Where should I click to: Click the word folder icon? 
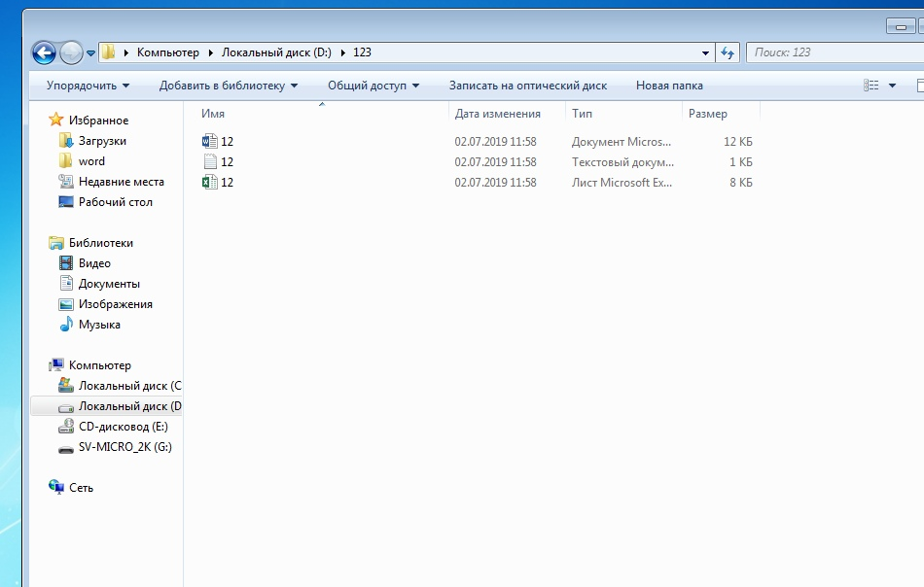[66, 160]
